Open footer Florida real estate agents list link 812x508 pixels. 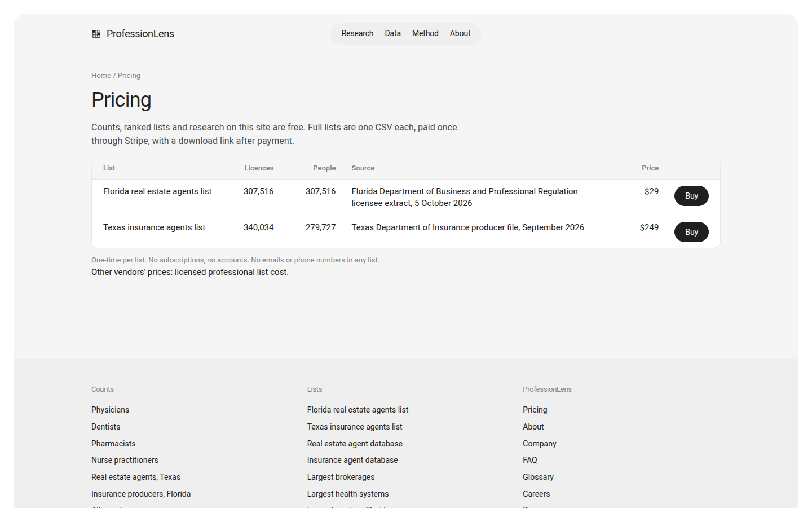coord(358,410)
